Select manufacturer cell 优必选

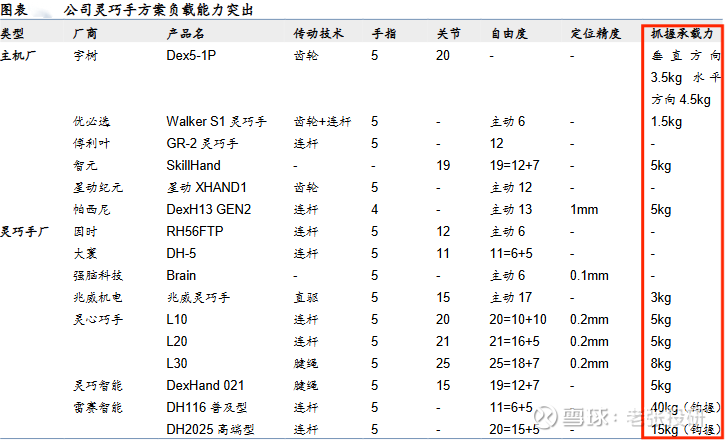click(x=92, y=122)
